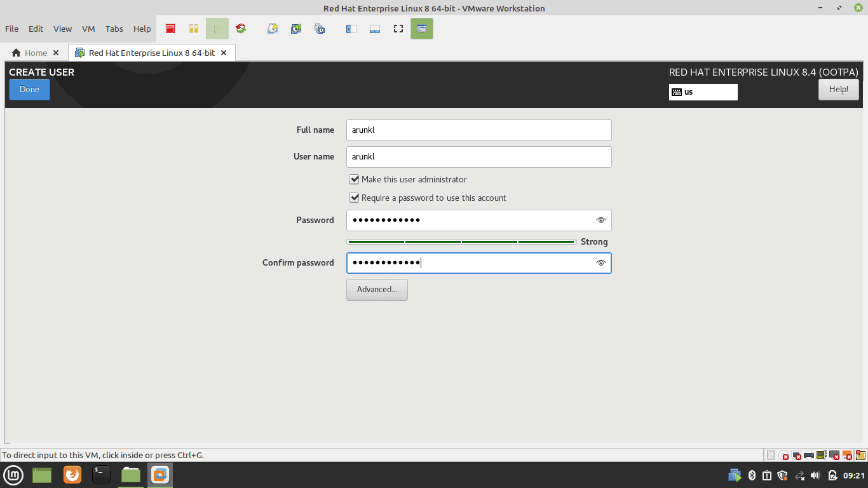This screenshot has height=488, width=868.
Task: Click the disconnected display device status icon
Action: pyautogui.click(x=834, y=455)
